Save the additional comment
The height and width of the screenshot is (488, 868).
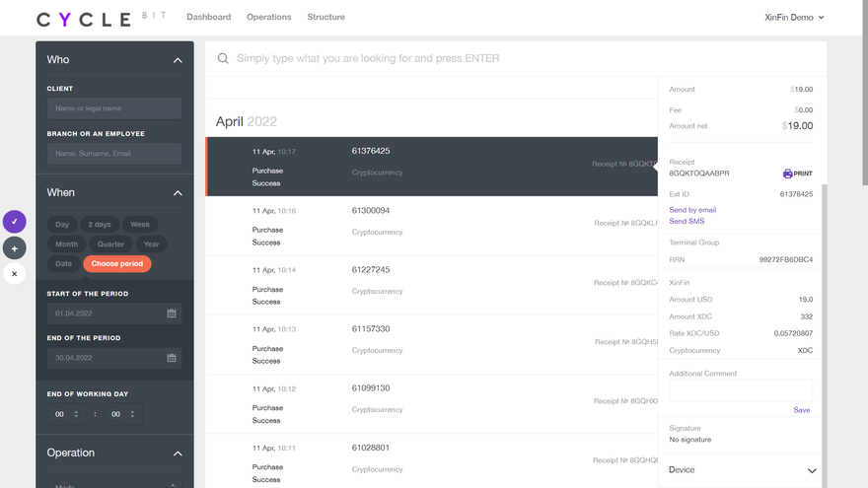[x=802, y=410]
